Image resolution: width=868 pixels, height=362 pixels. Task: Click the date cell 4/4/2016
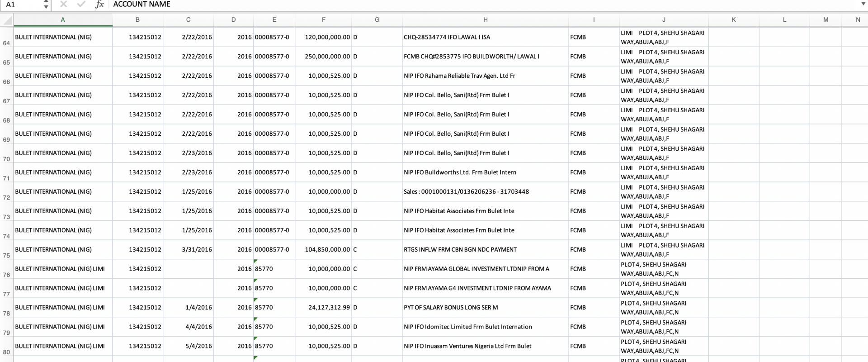pyautogui.click(x=188, y=327)
